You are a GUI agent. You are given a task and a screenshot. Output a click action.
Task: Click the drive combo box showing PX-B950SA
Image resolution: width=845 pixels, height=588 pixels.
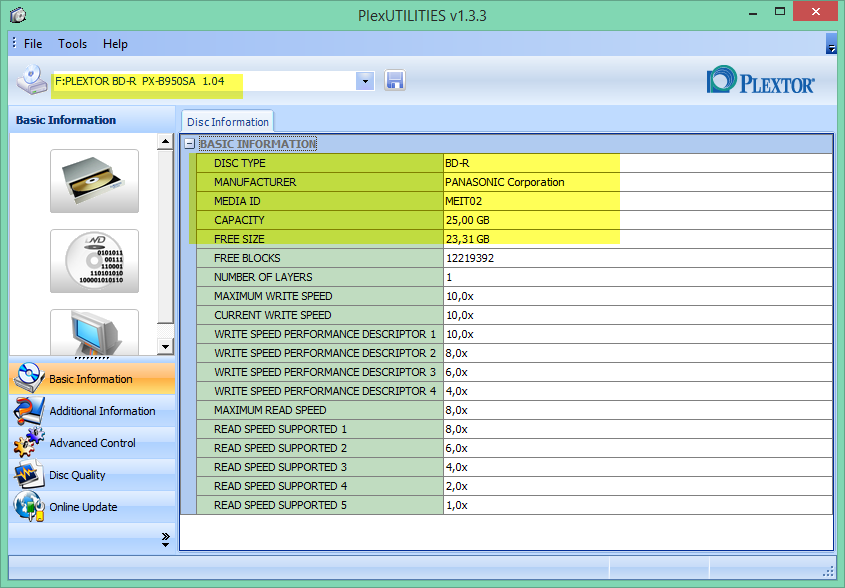[x=213, y=81]
